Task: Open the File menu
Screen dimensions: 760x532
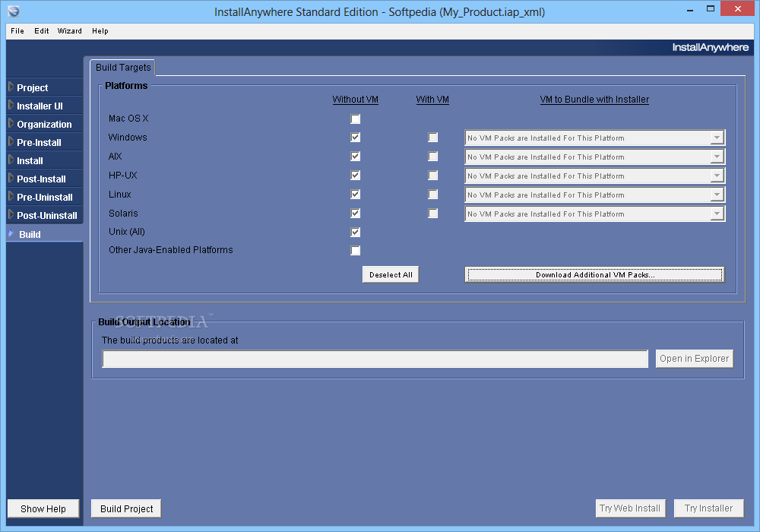Action: click(x=17, y=31)
